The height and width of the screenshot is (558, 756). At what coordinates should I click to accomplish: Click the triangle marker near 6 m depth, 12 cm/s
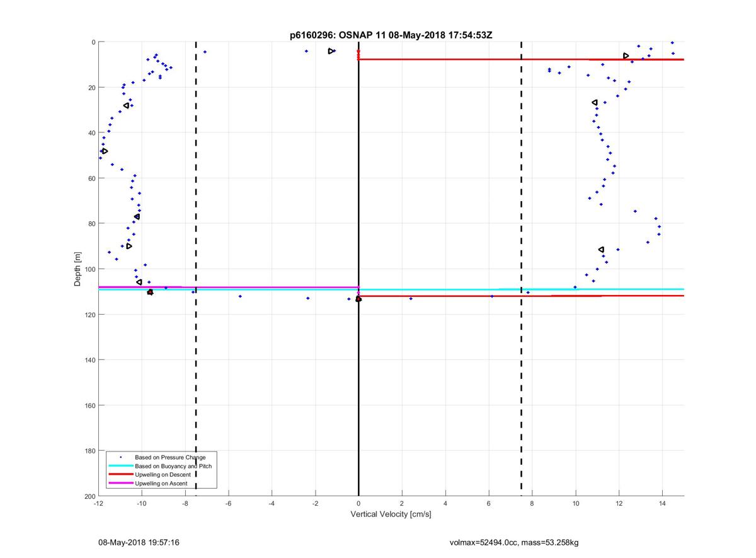[626, 55]
